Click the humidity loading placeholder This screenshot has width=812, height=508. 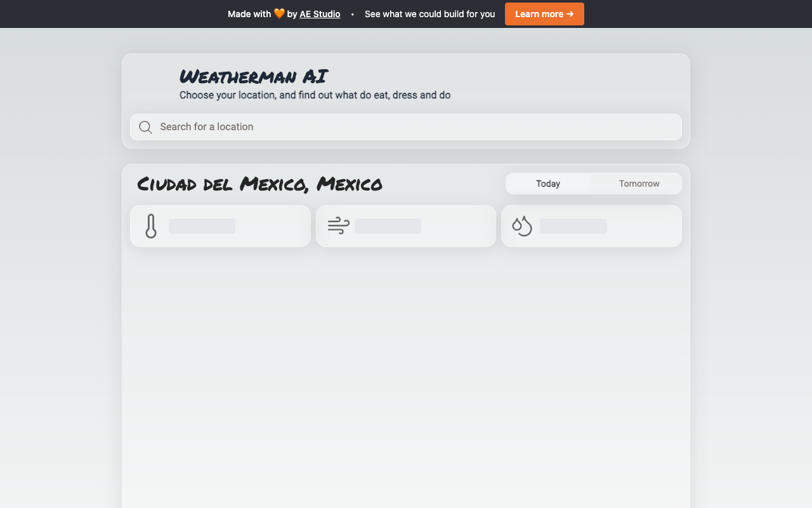[573, 226]
